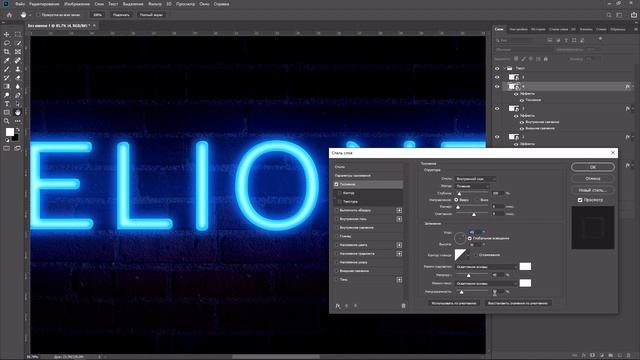
Task: Select the Brush tool
Action: (x=7, y=69)
